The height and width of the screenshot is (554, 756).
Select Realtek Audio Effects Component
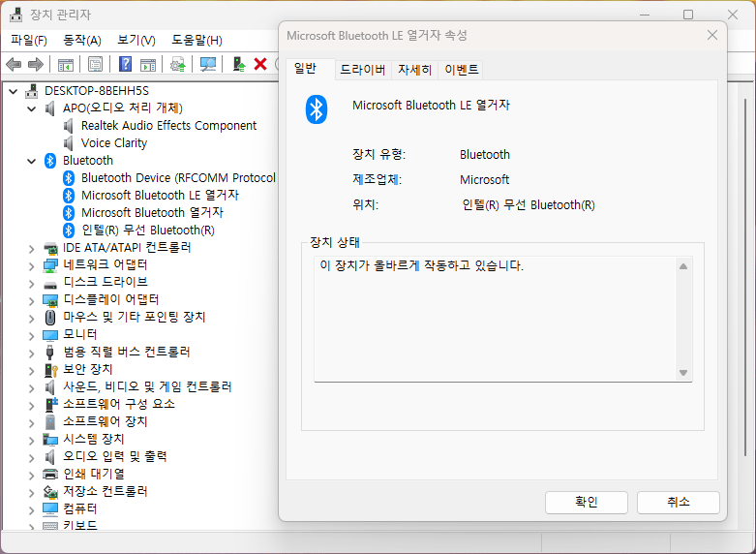168,126
